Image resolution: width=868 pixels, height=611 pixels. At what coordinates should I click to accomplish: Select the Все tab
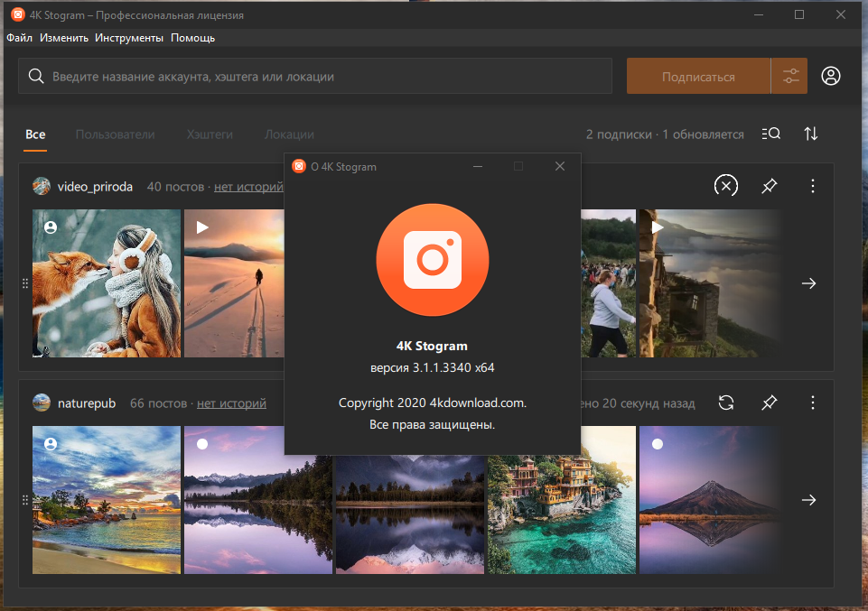35,134
